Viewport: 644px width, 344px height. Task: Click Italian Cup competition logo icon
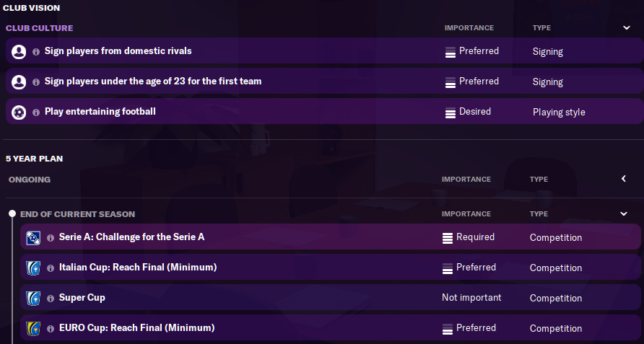(x=33, y=268)
